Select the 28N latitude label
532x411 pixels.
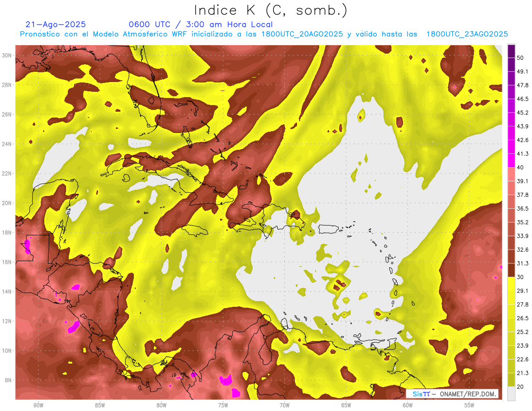(8, 85)
